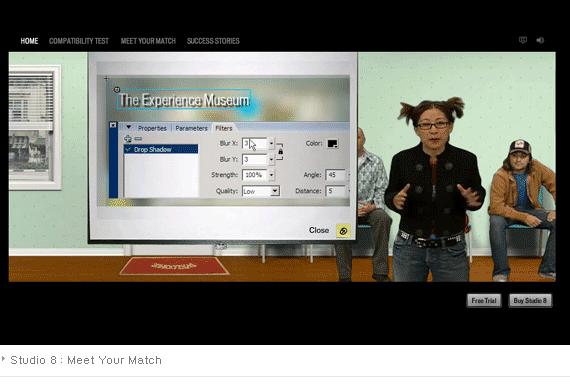Click the Buy Studio 8 button
Image resolution: width=570 pixels, height=387 pixels.
pos(530,301)
